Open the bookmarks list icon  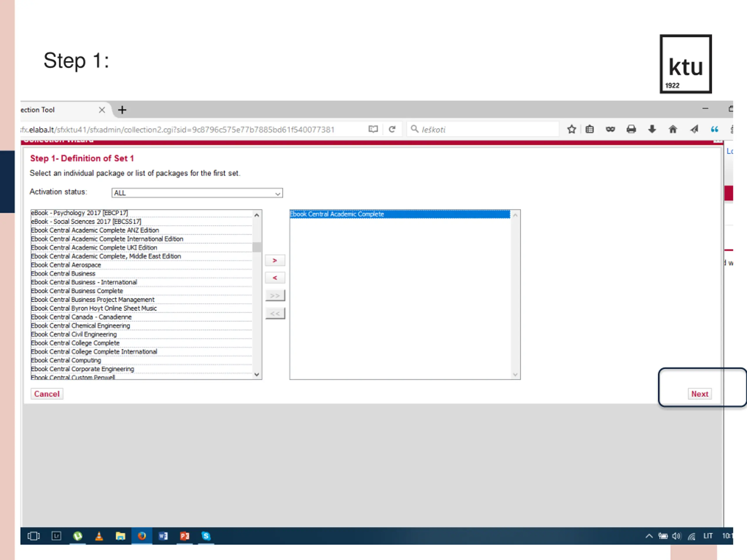coord(590,129)
